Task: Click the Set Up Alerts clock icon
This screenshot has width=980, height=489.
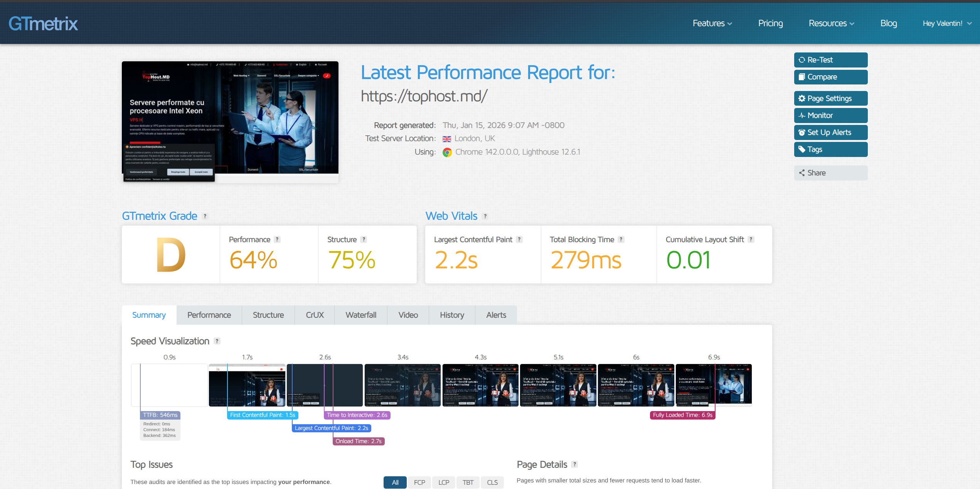Action: coord(802,132)
